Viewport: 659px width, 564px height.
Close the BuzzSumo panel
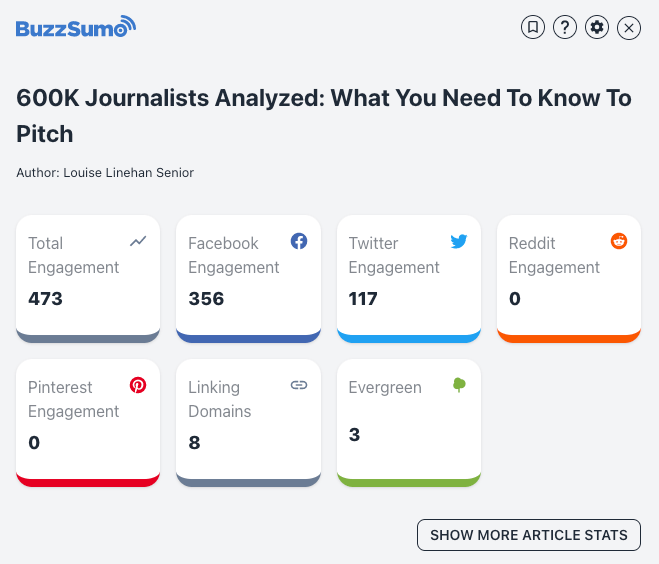(x=629, y=28)
